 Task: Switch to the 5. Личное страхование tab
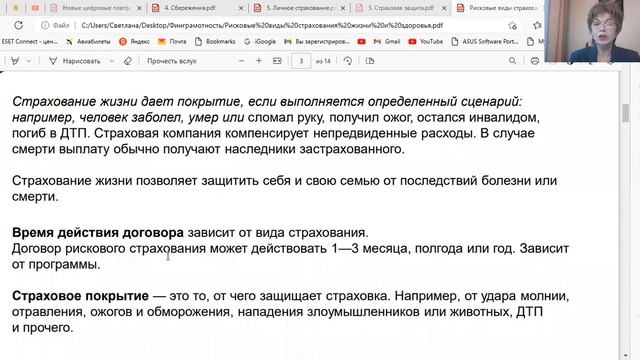coord(299,8)
